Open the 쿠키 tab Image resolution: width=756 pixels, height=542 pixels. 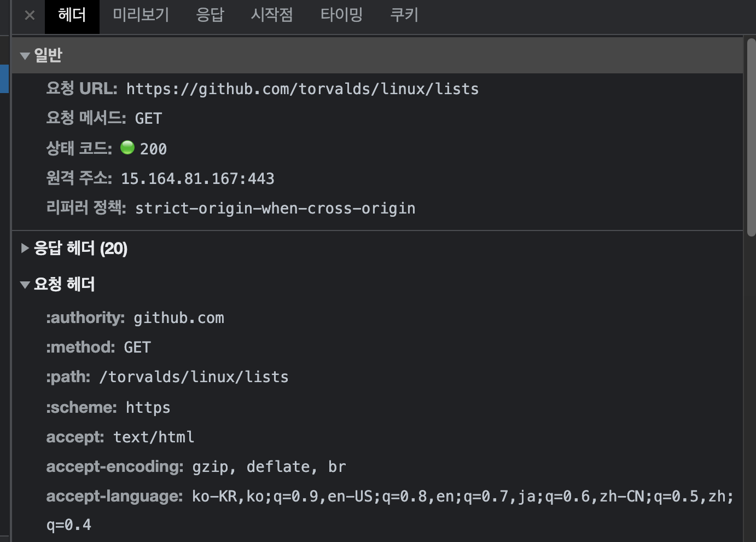[x=404, y=15]
